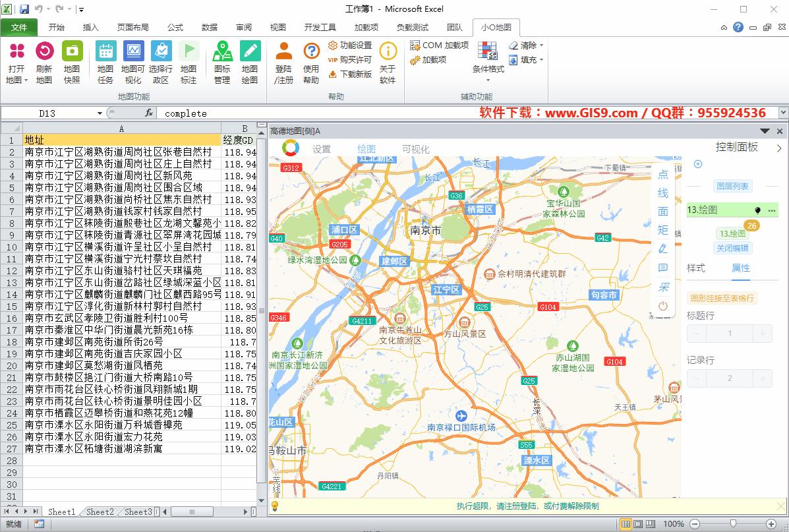Screen dimensions: 789x532
Task: Select the 刷新地图 refresh map icon
Action: [44, 59]
